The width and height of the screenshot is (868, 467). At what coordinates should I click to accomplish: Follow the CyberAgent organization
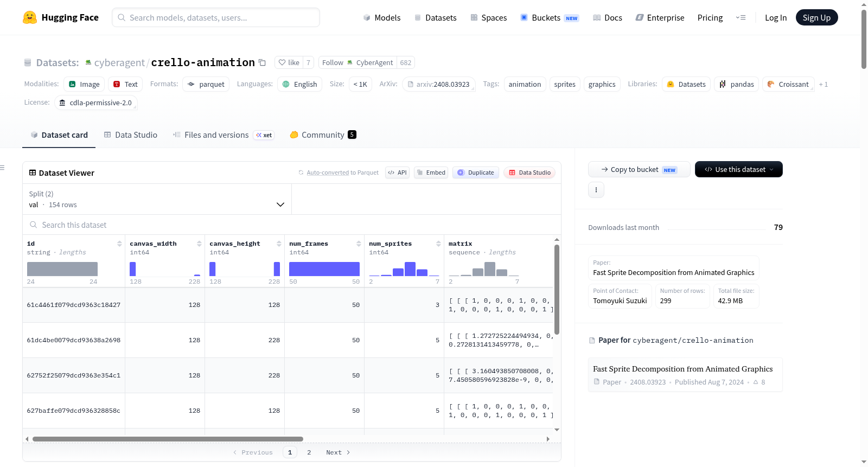click(x=358, y=62)
